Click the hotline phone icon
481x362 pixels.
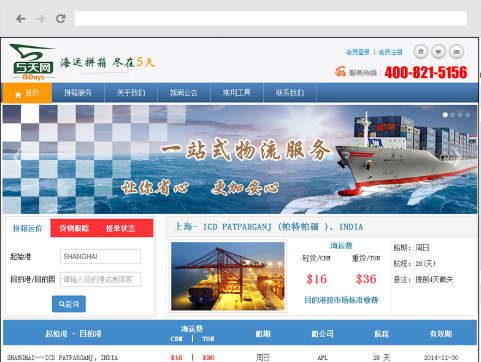[x=340, y=71]
